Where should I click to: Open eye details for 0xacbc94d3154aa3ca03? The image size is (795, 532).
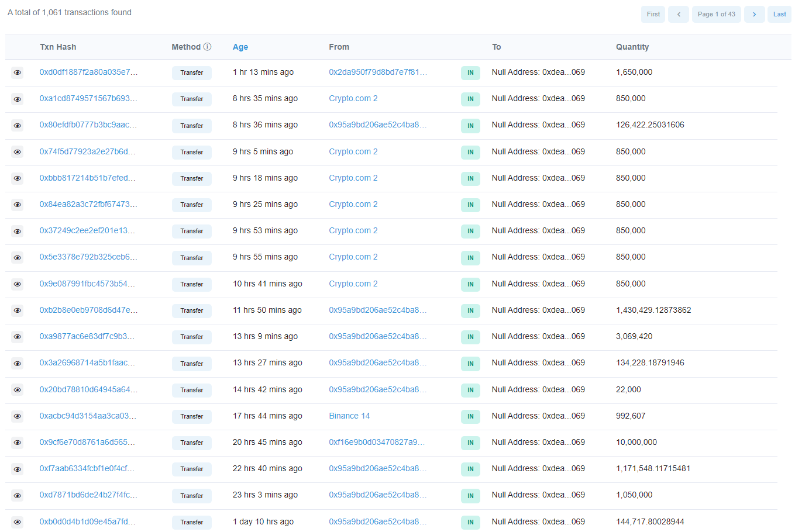pyautogui.click(x=18, y=416)
